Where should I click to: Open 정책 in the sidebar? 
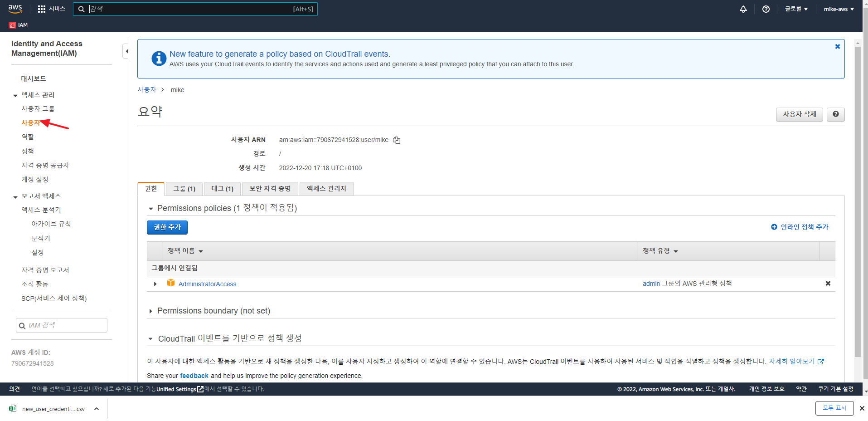point(28,151)
